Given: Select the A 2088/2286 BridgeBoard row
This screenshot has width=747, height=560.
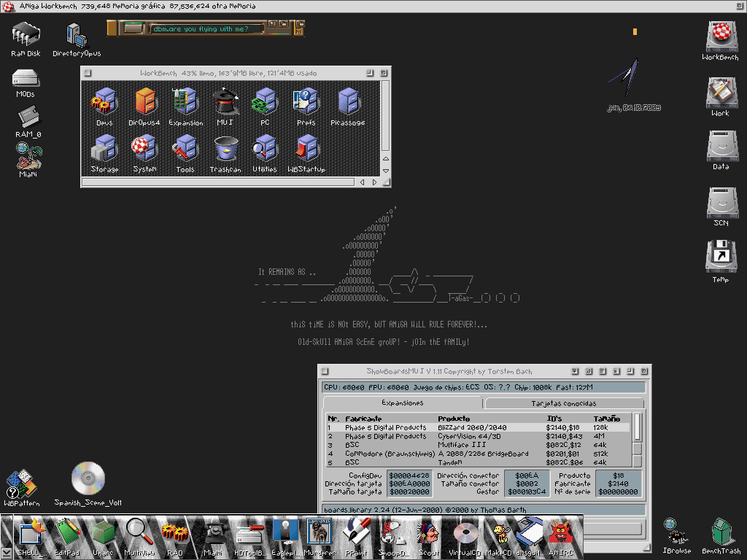Looking at the screenshot, I should coord(479,454).
